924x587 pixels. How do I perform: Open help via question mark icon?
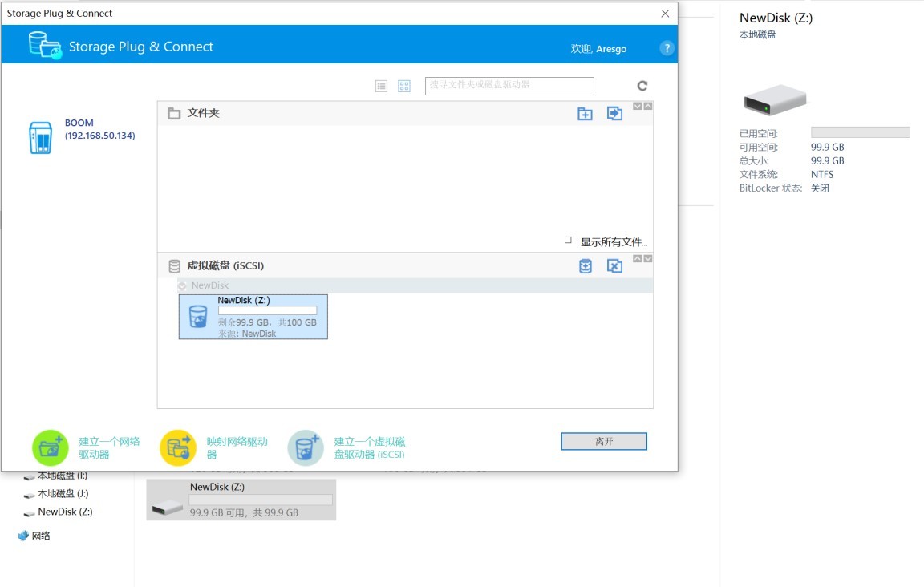(x=667, y=48)
